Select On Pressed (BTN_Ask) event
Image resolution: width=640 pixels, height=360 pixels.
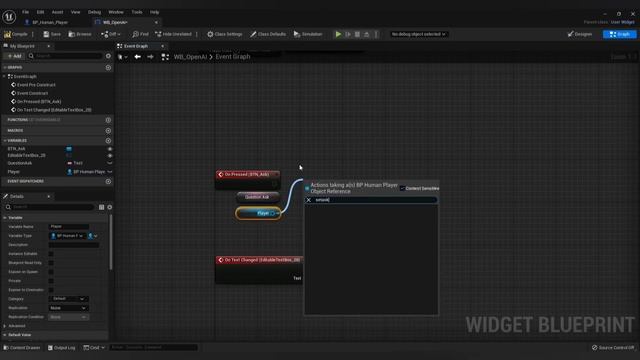pyautogui.click(x=39, y=102)
